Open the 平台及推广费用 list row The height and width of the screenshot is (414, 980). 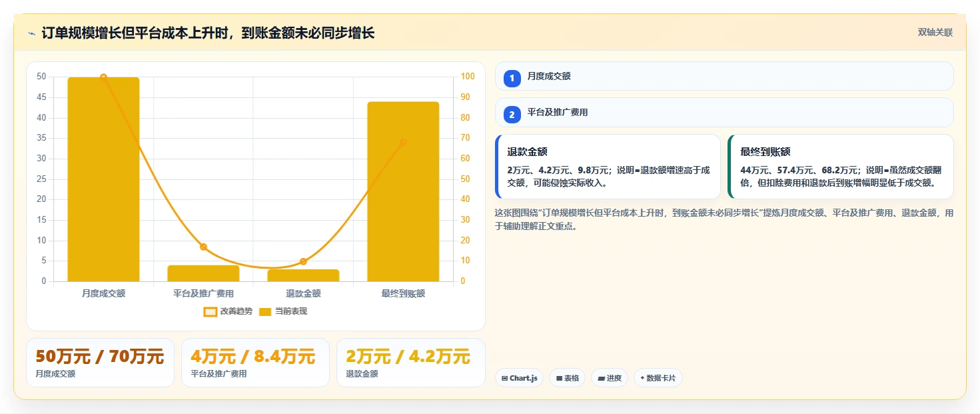coord(724,113)
